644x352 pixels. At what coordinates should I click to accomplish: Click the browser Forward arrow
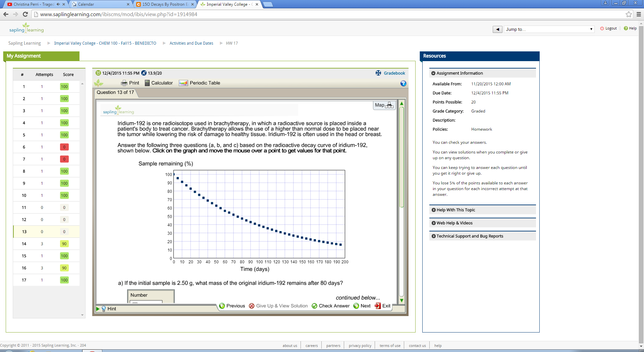(15, 14)
